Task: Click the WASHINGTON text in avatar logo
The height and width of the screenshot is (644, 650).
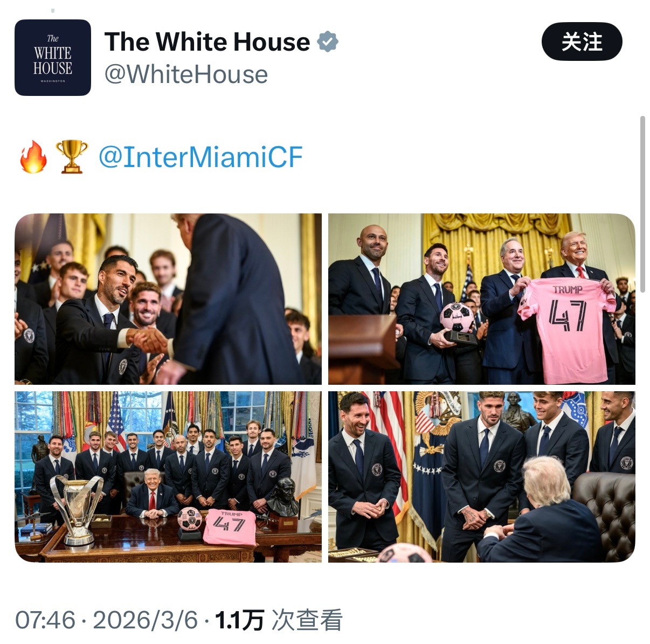Action: click(53, 81)
